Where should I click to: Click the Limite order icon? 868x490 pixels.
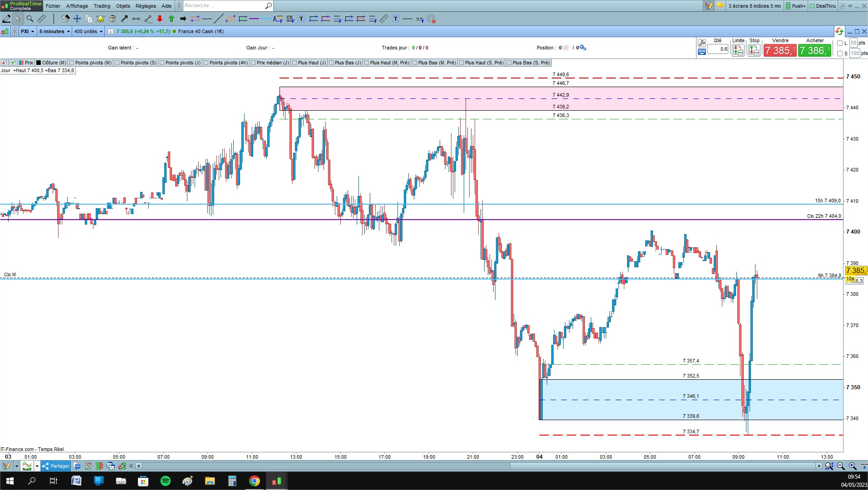(738, 50)
